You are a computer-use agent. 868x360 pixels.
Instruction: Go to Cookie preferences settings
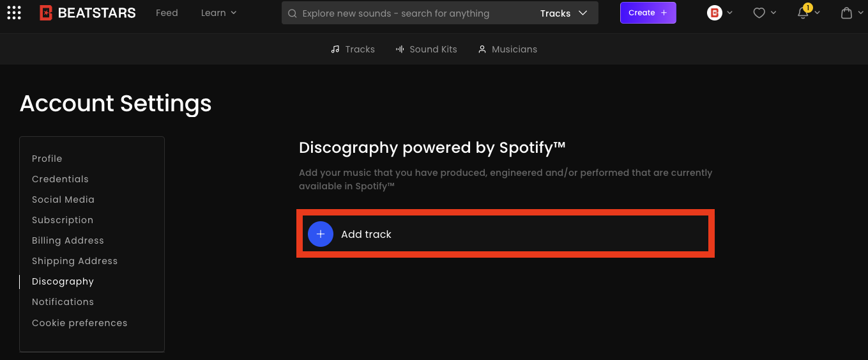pos(80,323)
